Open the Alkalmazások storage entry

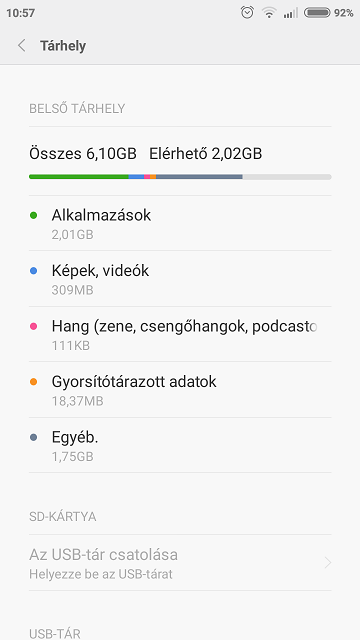[180, 223]
